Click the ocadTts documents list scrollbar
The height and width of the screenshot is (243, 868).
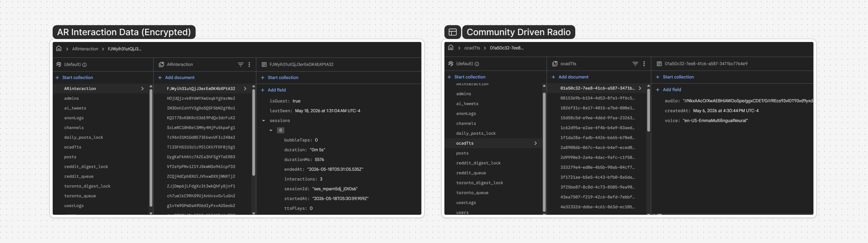648,110
